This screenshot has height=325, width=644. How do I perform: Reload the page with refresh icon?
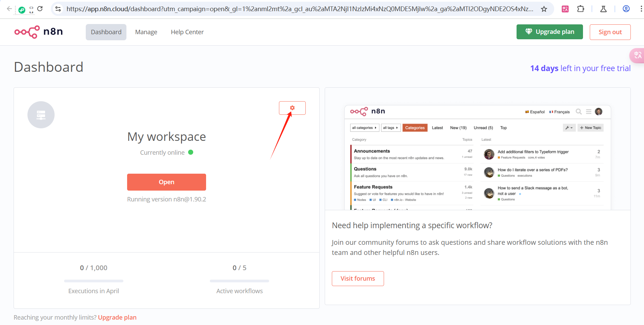(40, 9)
